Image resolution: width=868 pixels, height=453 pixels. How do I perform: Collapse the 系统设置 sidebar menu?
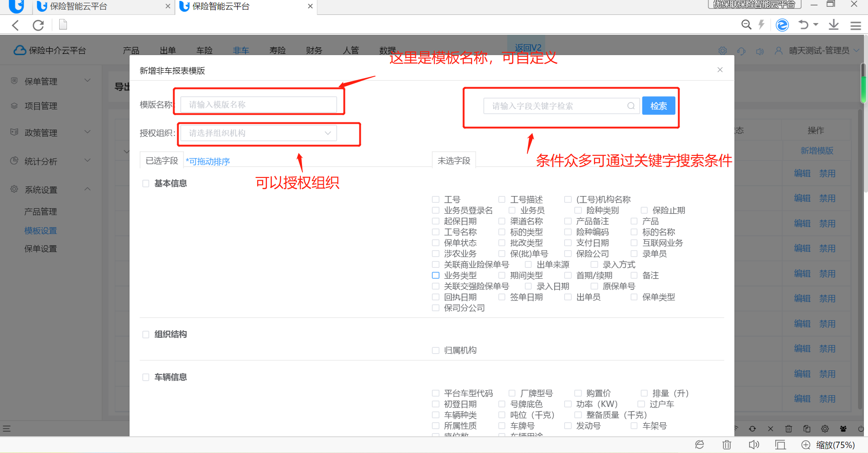(88, 189)
